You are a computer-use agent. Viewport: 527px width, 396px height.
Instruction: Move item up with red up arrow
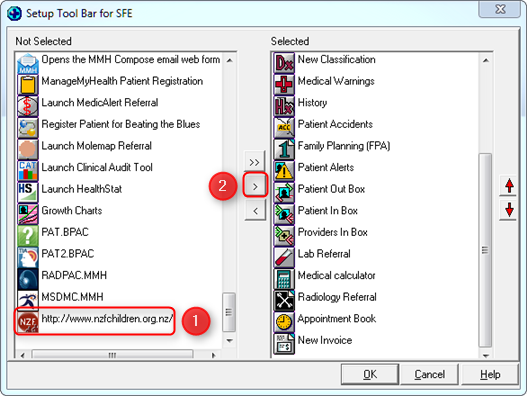coord(509,186)
